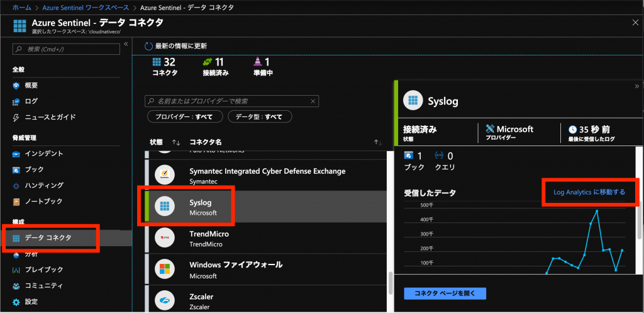Click the ログ icon in sidebar
This screenshot has width=644, height=313.
[16, 101]
